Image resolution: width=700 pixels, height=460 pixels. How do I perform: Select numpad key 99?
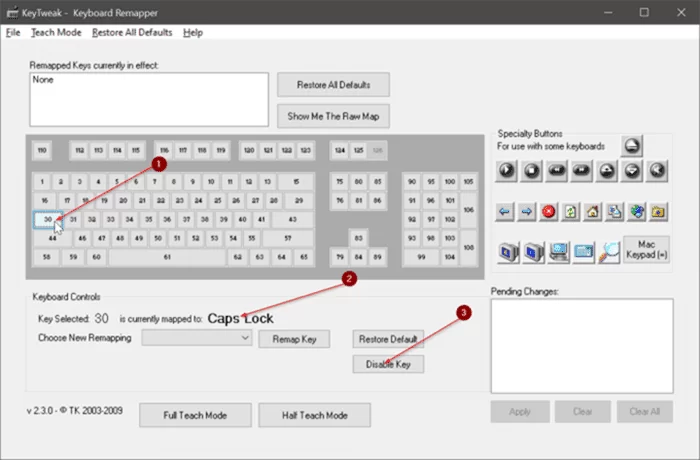click(421, 257)
